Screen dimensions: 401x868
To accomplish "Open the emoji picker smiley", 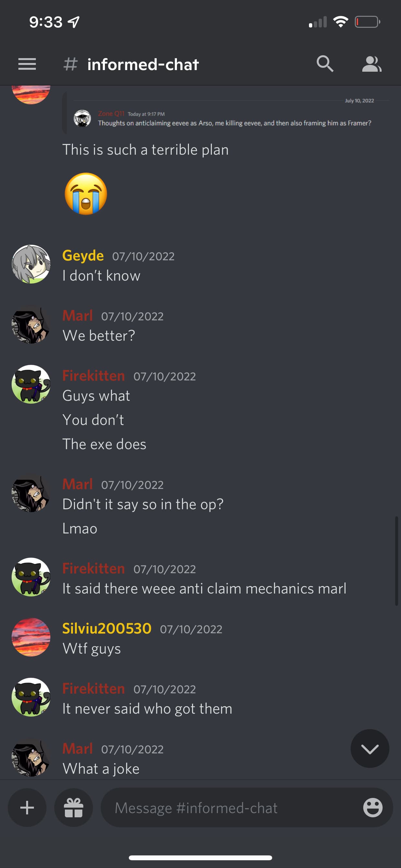I will 373,808.
